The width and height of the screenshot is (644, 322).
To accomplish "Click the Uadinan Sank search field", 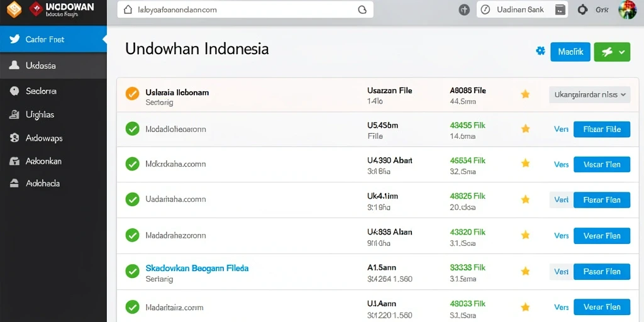I will click(522, 9).
